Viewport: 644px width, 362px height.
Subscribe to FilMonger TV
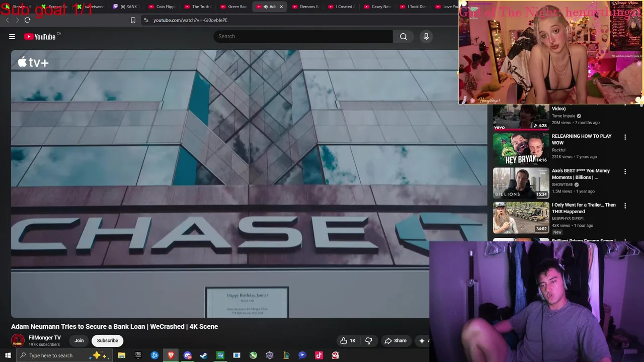107,340
